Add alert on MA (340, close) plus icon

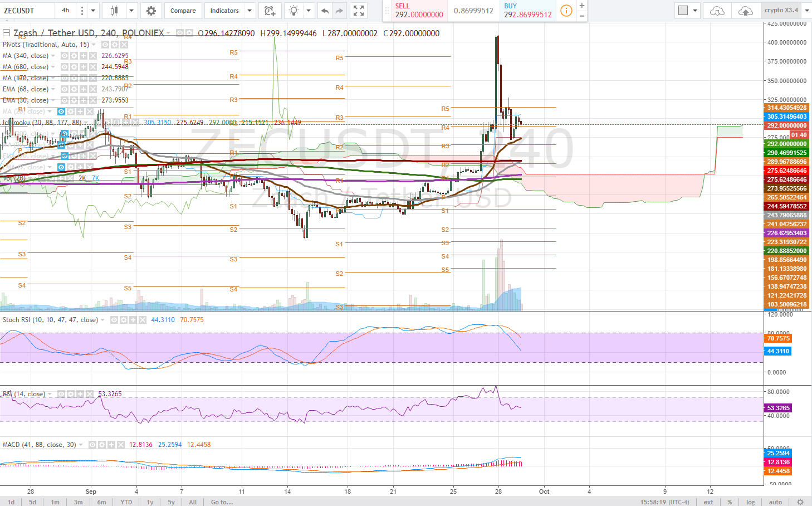point(84,56)
